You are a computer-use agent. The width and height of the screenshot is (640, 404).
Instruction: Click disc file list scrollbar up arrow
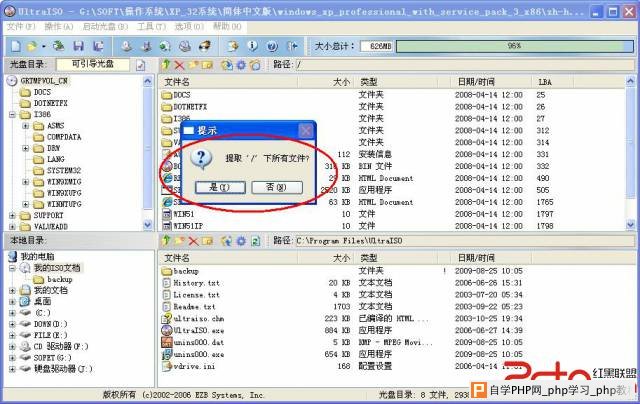[x=630, y=81]
